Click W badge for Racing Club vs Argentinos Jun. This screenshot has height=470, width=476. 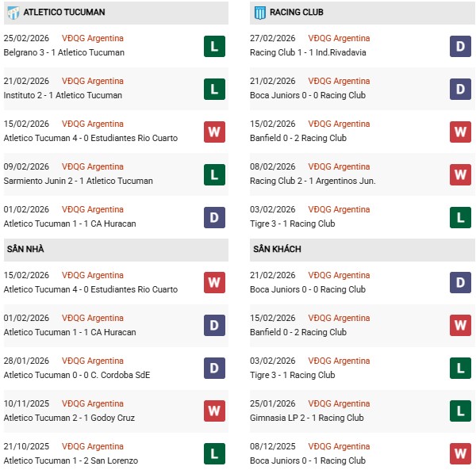[x=460, y=174]
